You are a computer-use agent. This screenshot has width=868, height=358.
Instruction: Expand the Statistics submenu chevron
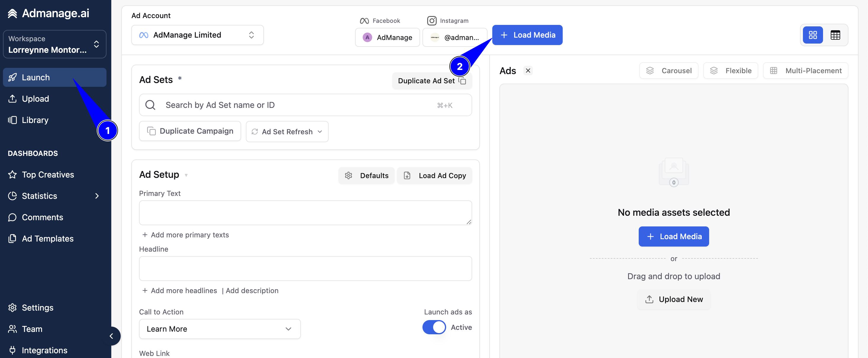pyautogui.click(x=97, y=196)
